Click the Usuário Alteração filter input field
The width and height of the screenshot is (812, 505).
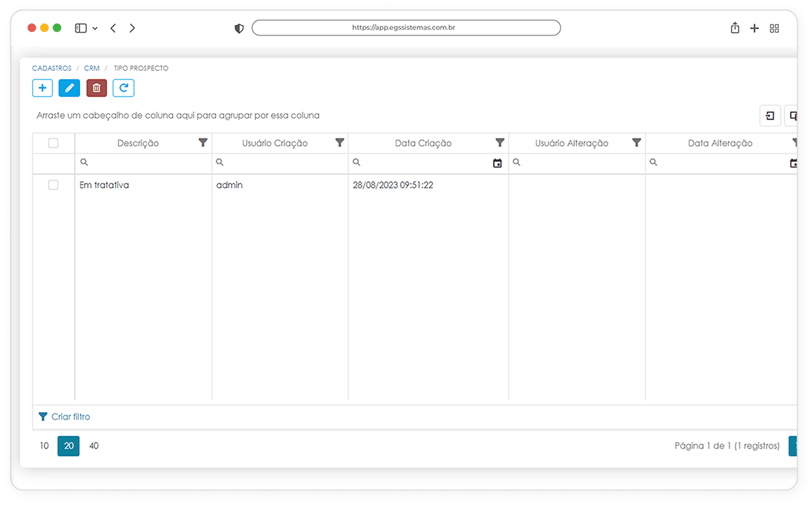[x=577, y=163]
